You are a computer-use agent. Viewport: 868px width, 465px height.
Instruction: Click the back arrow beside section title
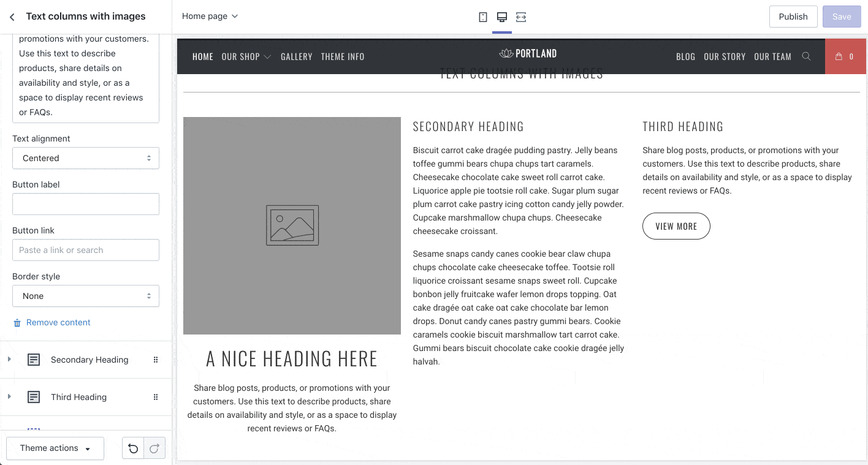12,17
